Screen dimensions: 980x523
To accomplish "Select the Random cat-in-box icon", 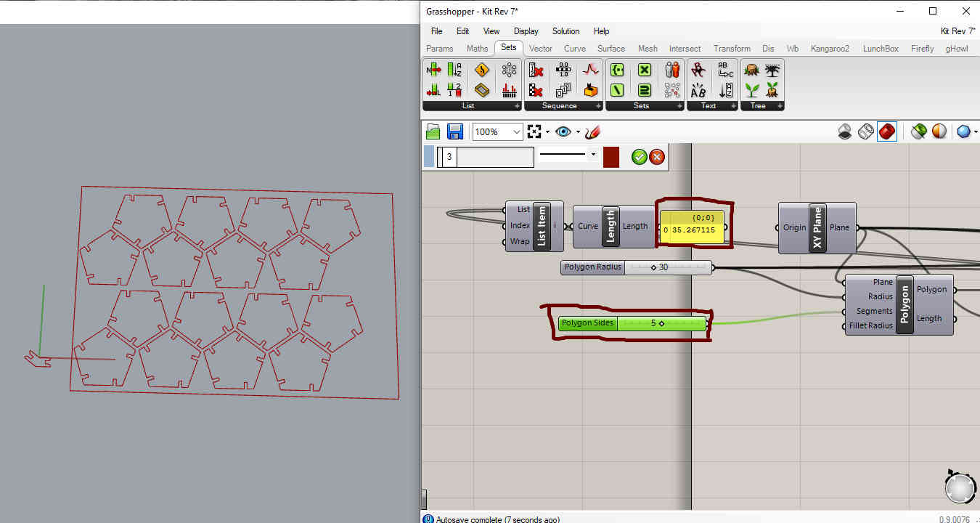I will click(x=591, y=90).
